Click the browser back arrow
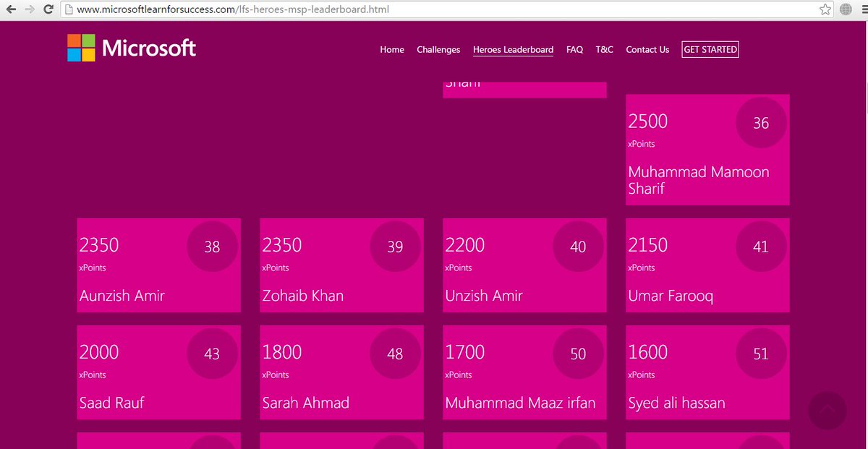Viewport: 868px width, 449px height. click(x=12, y=10)
